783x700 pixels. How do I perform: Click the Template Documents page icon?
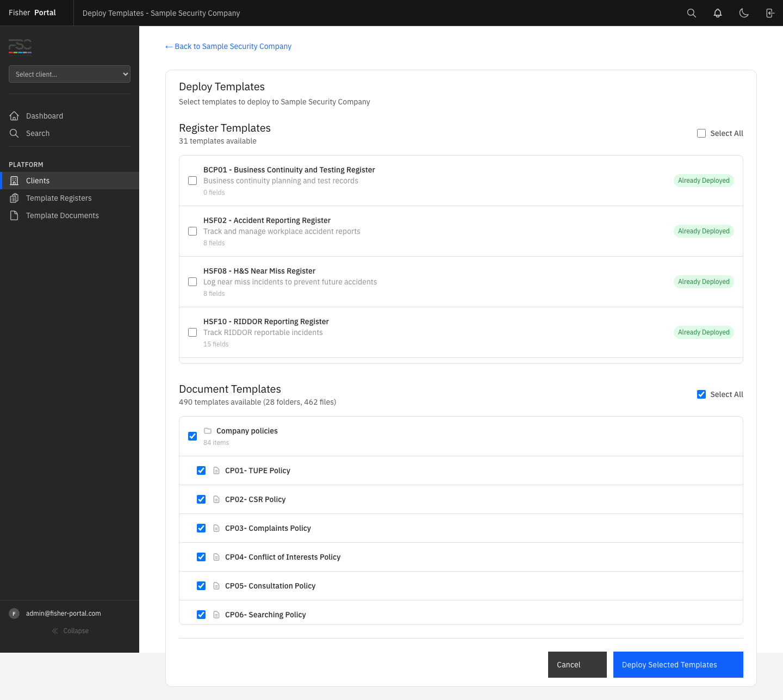[x=14, y=215]
